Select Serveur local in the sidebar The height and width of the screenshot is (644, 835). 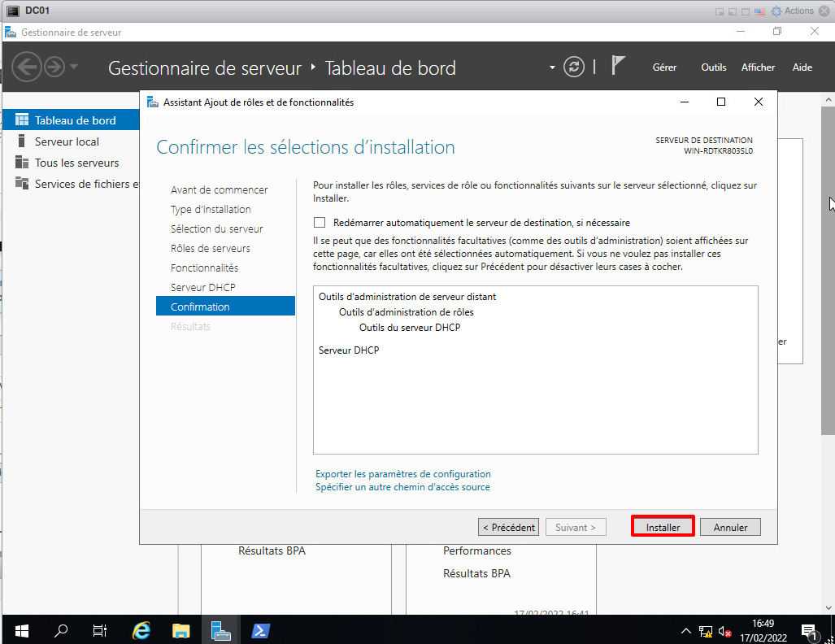click(x=67, y=141)
